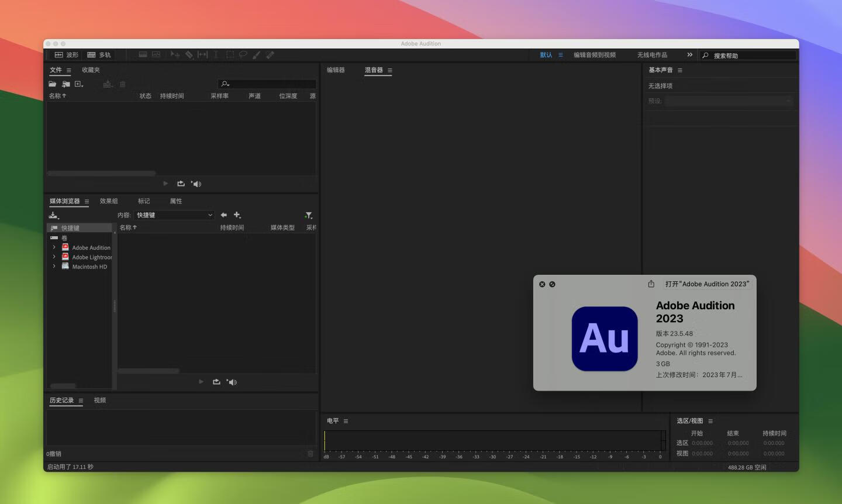Select the Paintbrush Selection tool

coord(257,54)
